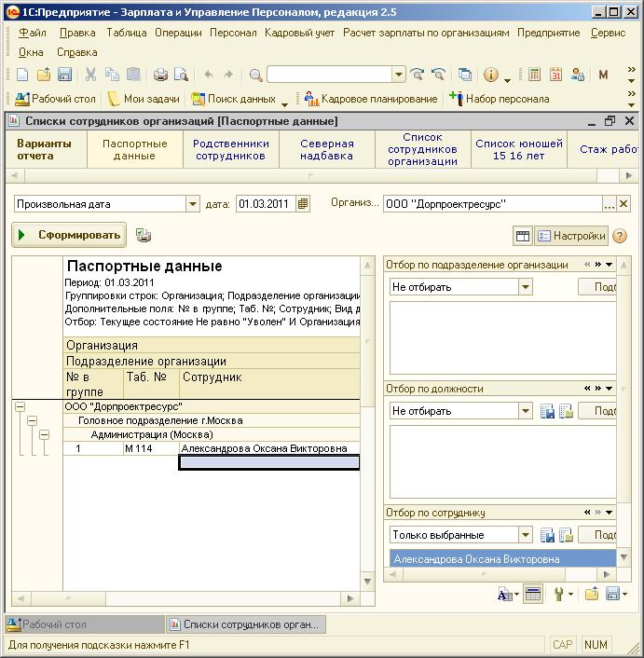The image size is (644, 658).
Task: Click the calendar picker next to the date field
Action: (303, 204)
